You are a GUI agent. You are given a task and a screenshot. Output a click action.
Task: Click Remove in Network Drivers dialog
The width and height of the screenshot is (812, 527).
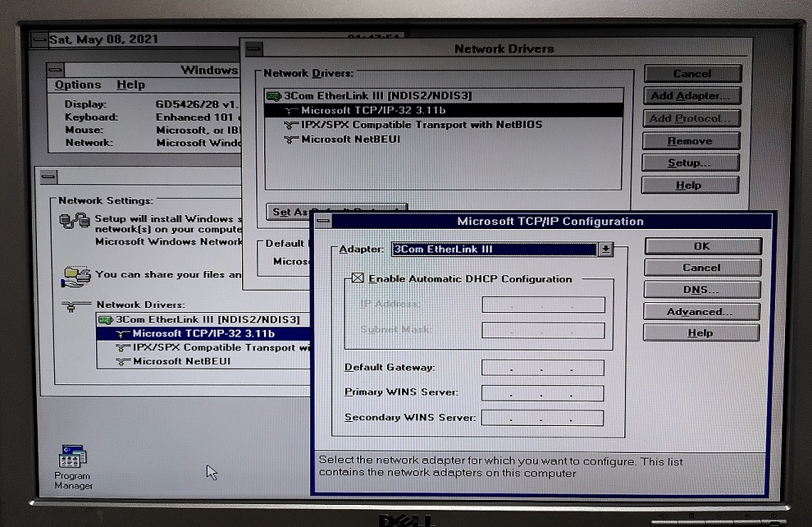coord(691,141)
